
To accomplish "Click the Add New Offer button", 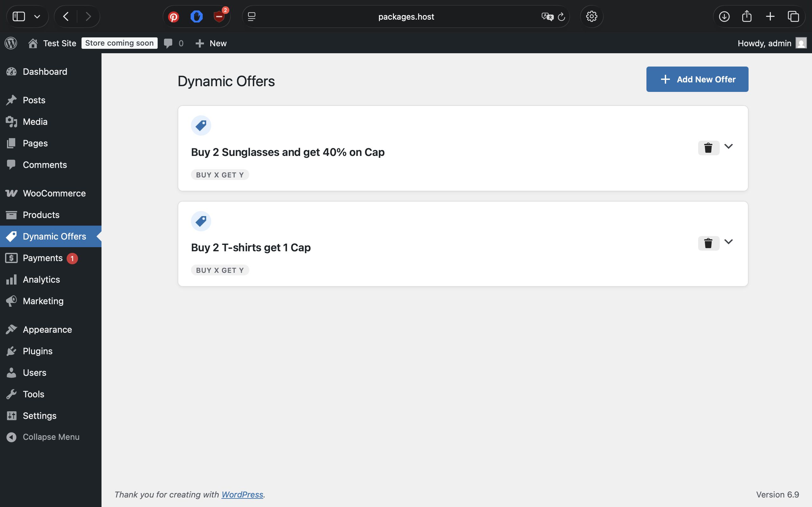I will coord(697,79).
